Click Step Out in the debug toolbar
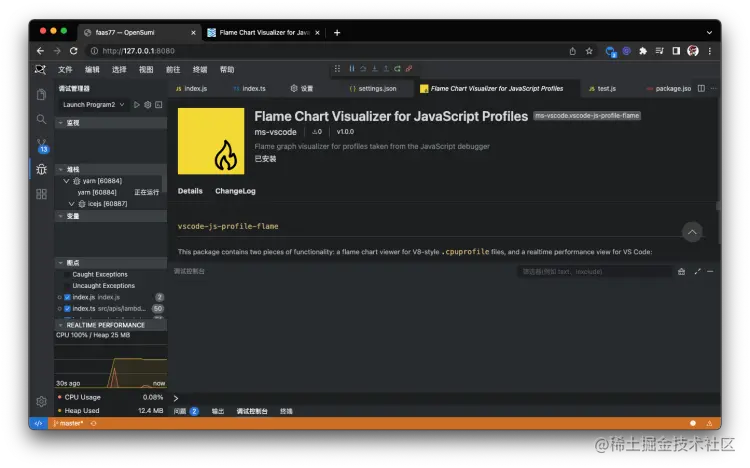The width and height of the screenshot is (750, 468). pyautogui.click(x=386, y=68)
